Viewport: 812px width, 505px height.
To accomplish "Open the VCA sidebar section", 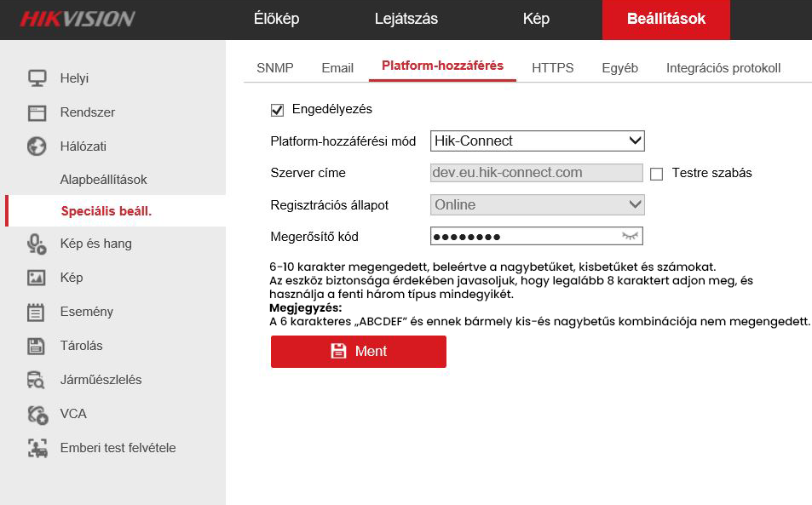I will pyautogui.click(x=73, y=414).
